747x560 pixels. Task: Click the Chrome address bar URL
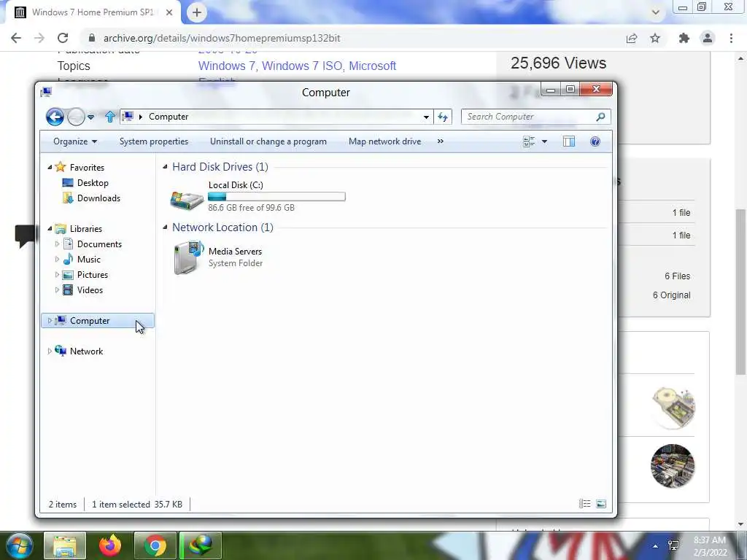pos(222,38)
